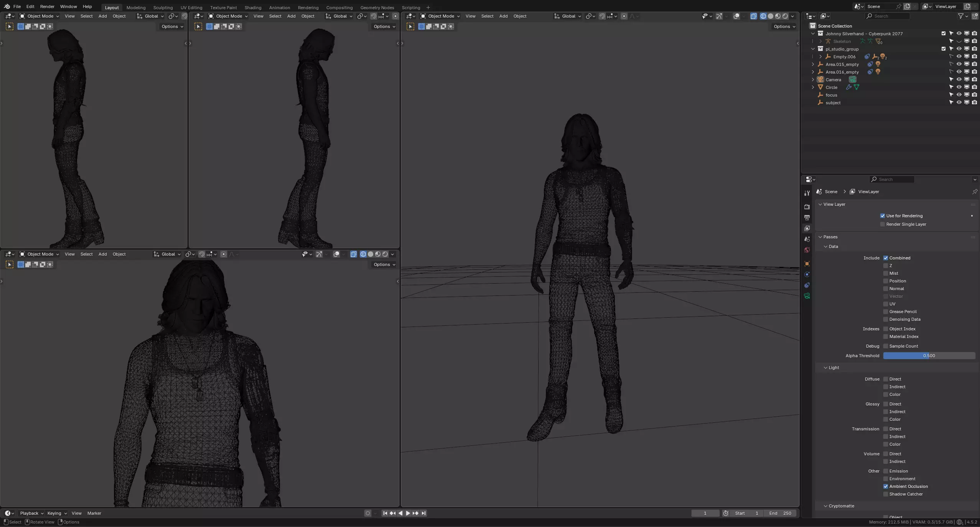
Task: Add a new view layer icon
Action: coord(967,7)
